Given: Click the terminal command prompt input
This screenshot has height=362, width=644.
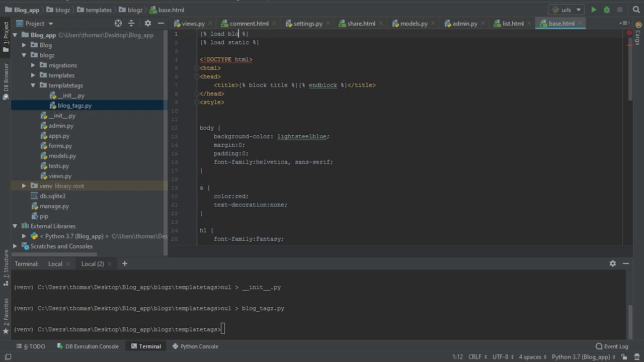Looking at the screenshot, I should (x=222, y=329).
